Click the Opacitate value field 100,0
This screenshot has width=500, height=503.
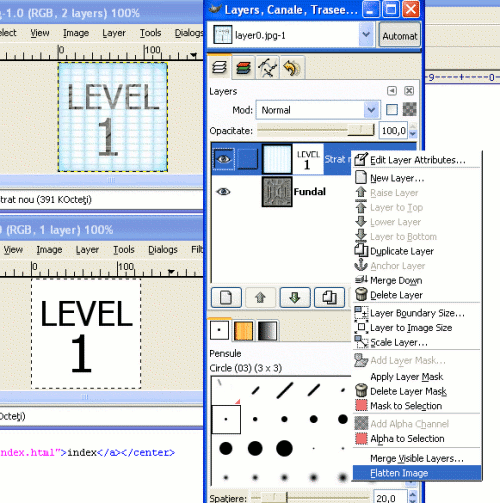394,131
